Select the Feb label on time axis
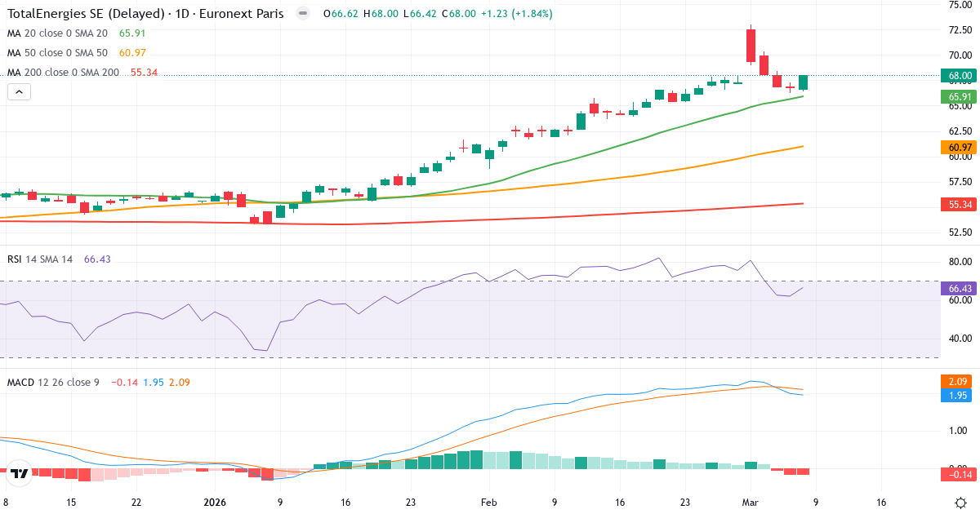 (488, 503)
